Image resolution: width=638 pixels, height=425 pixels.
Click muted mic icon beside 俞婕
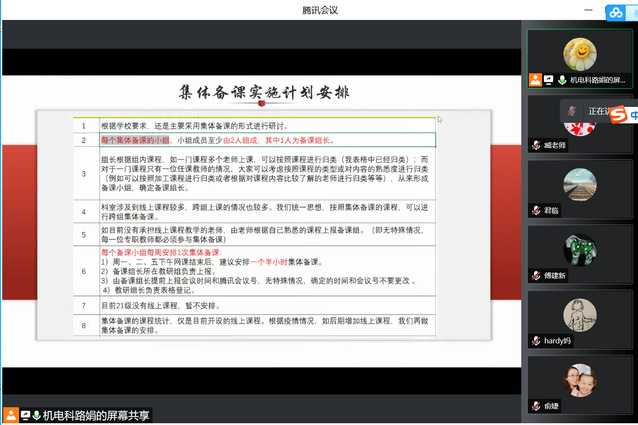pyautogui.click(x=536, y=405)
